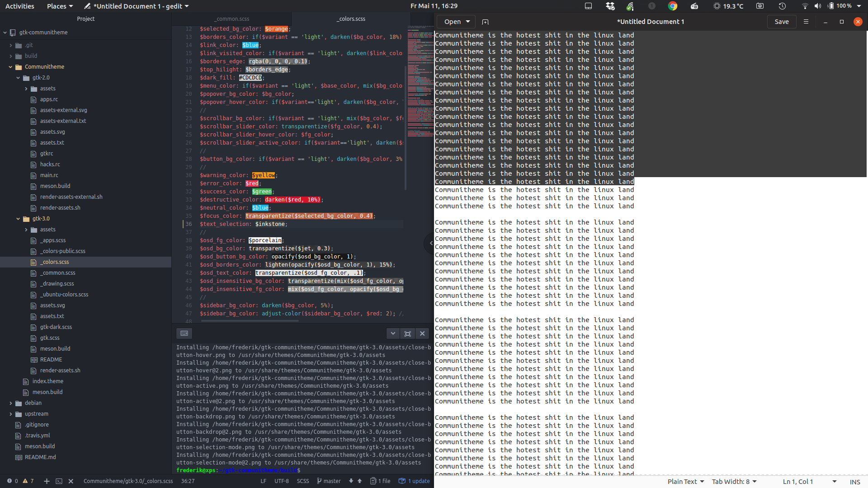Open the Plain Text language dropdown
The height and width of the screenshot is (488, 868).
pos(685,482)
